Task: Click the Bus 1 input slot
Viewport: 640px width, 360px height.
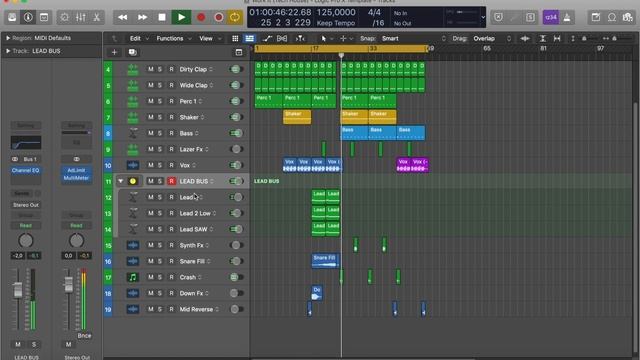Action: coord(30,159)
